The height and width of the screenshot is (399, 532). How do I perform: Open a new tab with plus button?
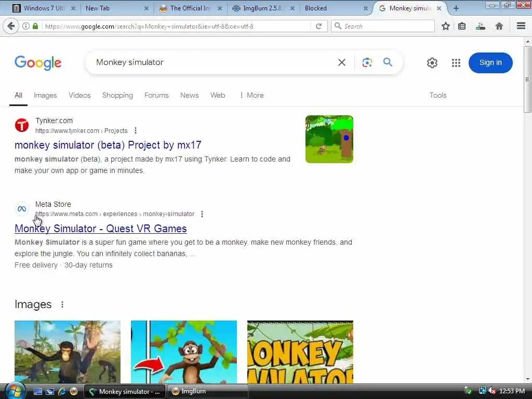point(456,8)
